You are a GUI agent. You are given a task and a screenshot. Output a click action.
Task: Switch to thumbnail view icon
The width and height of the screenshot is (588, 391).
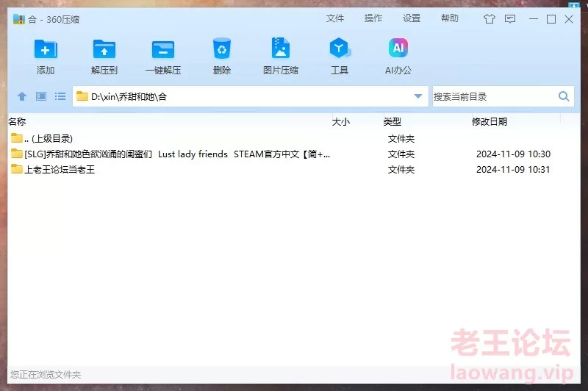coord(41,97)
